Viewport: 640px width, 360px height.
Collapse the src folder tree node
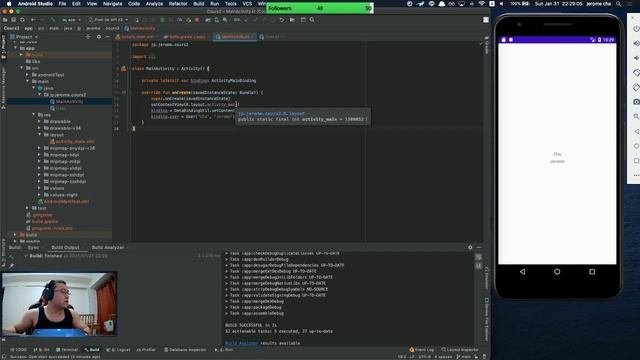22,68
